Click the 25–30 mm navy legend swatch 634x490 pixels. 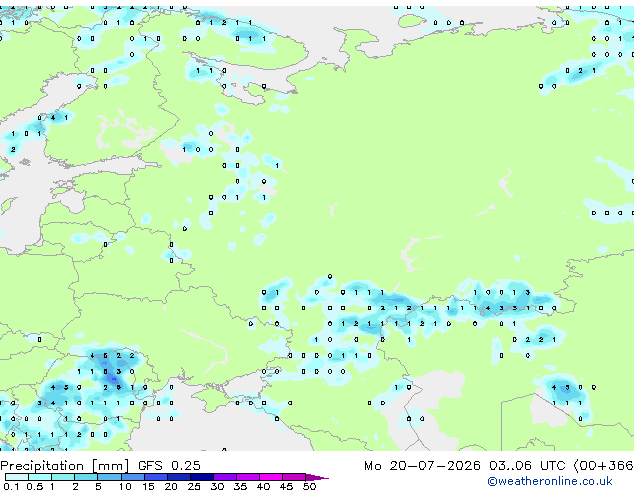[201, 477]
